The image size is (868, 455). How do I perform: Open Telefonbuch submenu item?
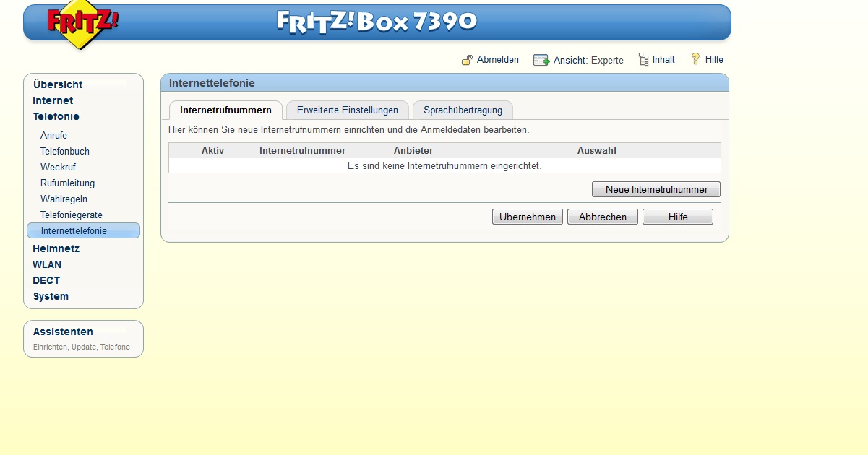tap(65, 151)
